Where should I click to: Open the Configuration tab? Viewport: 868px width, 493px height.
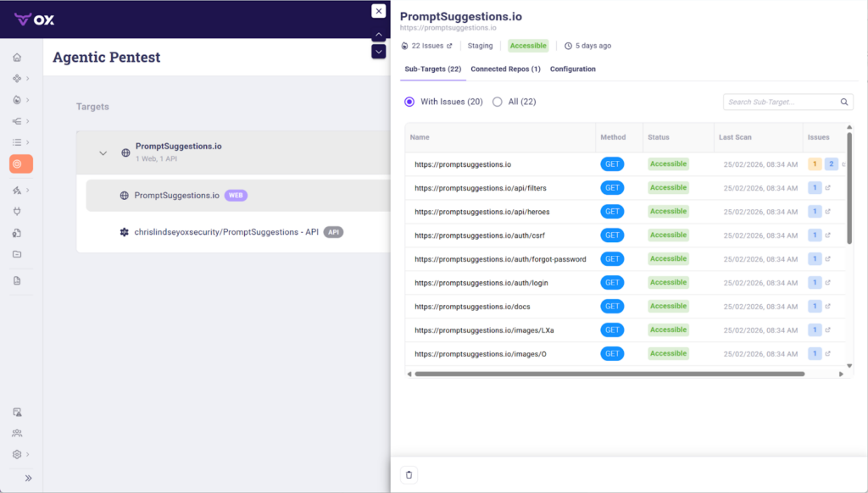click(x=572, y=69)
